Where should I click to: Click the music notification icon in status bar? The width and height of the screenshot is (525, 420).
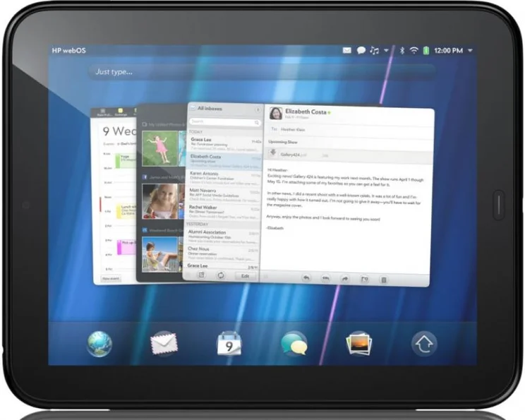374,51
